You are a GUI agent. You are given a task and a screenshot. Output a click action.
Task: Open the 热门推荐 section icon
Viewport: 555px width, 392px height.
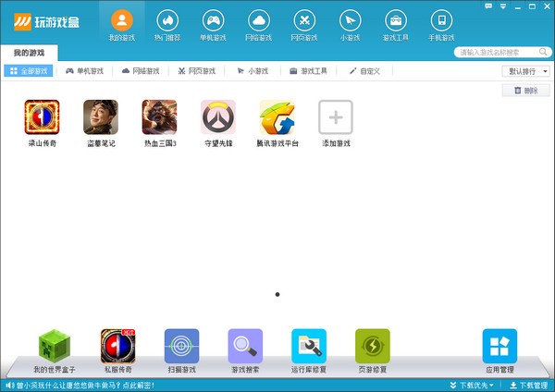point(166,21)
